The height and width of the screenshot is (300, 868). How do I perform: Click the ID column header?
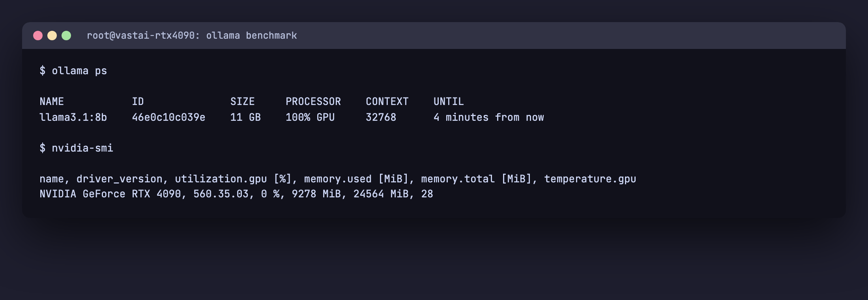[x=138, y=101]
